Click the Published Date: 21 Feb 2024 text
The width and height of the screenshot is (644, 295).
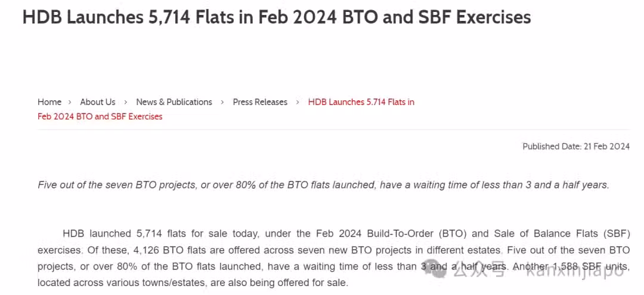(576, 146)
